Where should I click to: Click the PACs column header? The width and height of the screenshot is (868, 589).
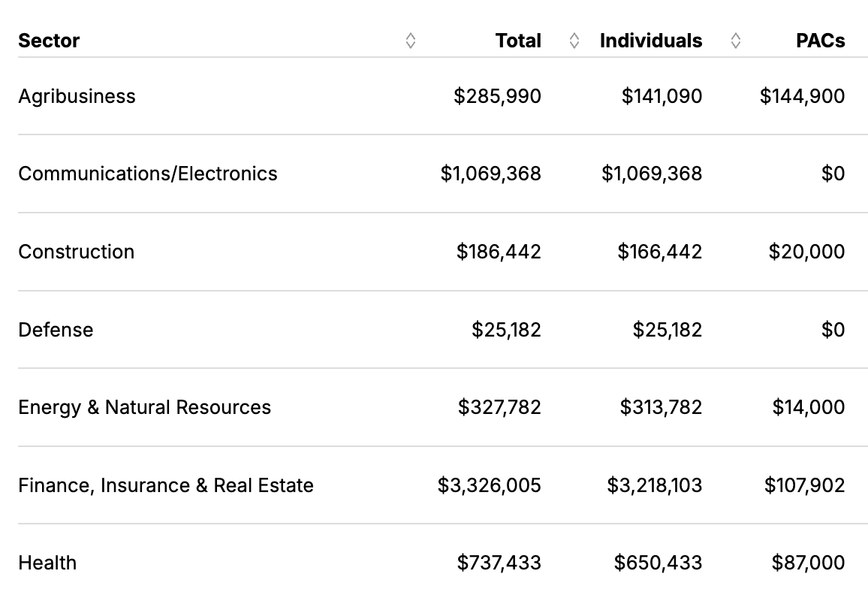[820, 41]
